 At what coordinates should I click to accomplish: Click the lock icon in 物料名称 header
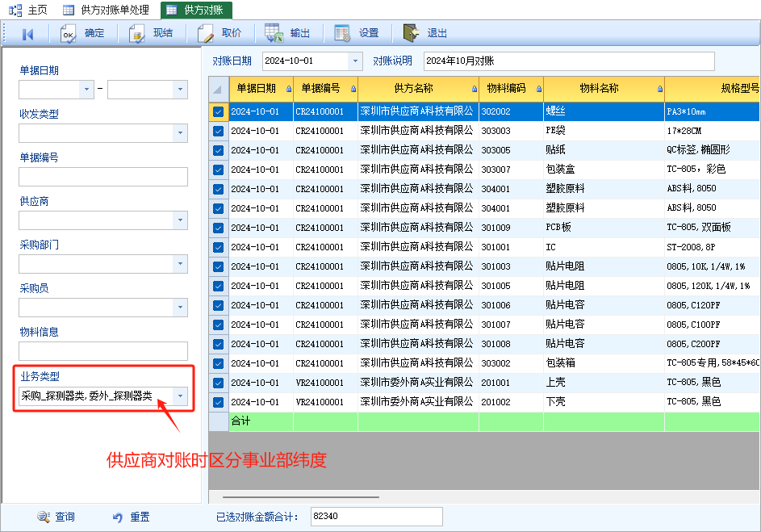[x=660, y=89]
